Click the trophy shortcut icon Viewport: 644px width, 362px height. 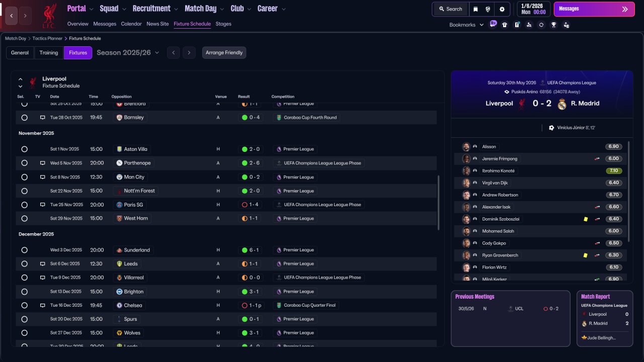(553, 25)
